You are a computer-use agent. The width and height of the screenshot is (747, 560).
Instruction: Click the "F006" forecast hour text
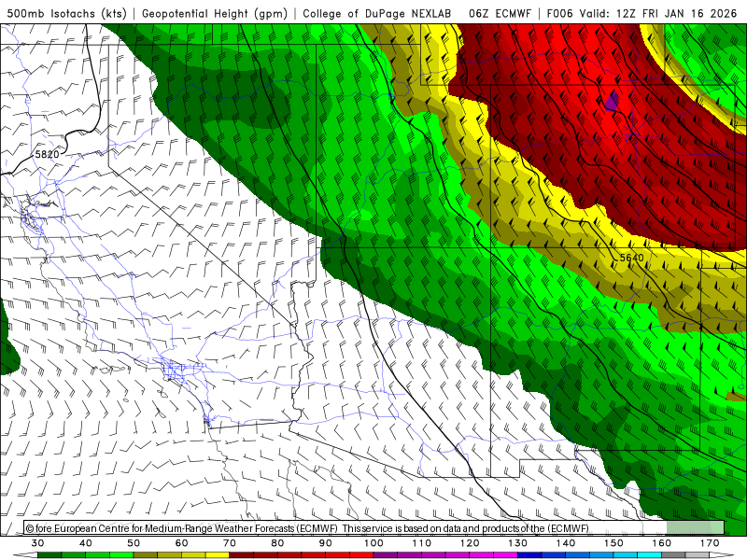pyautogui.click(x=559, y=13)
